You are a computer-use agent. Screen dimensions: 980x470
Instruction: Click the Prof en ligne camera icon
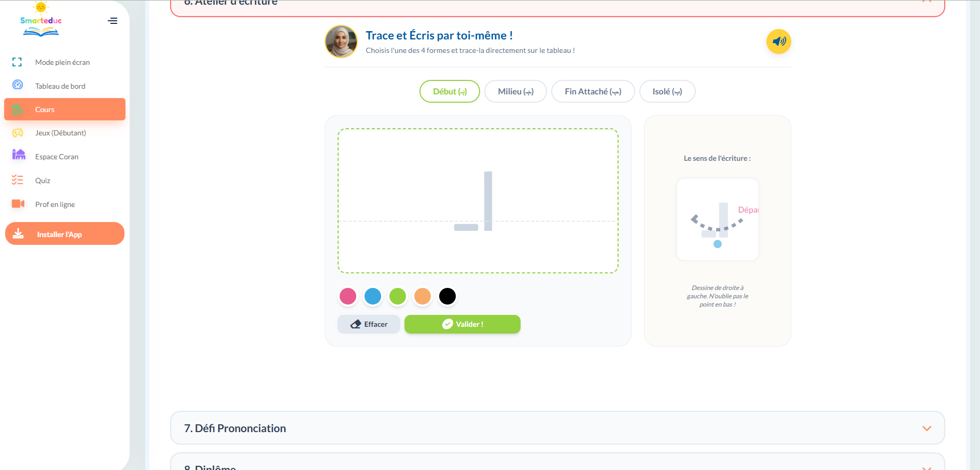(x=18, y=204)
